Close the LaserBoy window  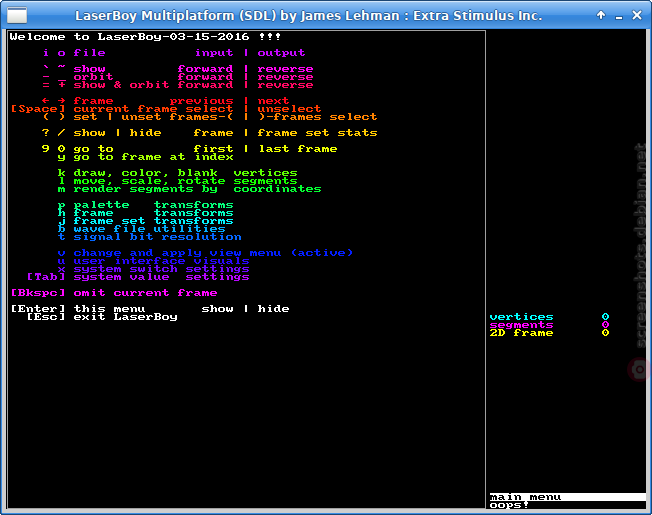(637, 15)
